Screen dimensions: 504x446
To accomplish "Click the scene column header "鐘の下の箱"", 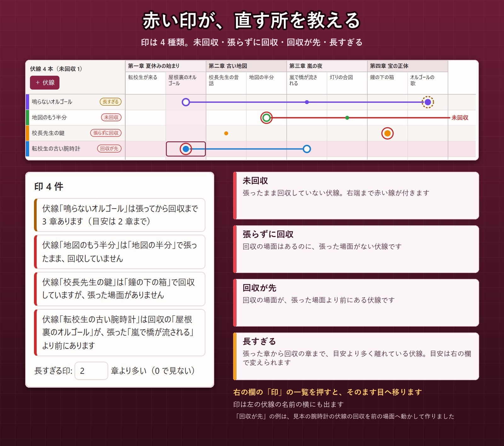I will (387, 83).
